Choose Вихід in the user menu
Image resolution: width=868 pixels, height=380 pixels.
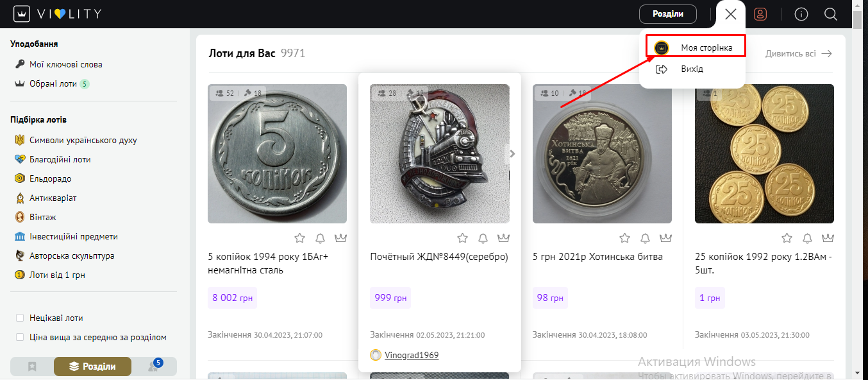click(692, 69)
